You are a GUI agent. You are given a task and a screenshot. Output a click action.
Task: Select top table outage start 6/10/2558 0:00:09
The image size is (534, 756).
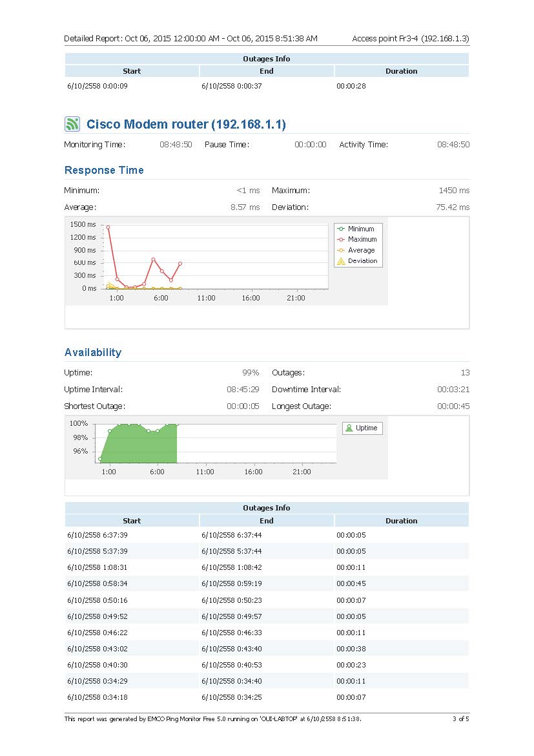pyautogui.click(x=98, y=86)
